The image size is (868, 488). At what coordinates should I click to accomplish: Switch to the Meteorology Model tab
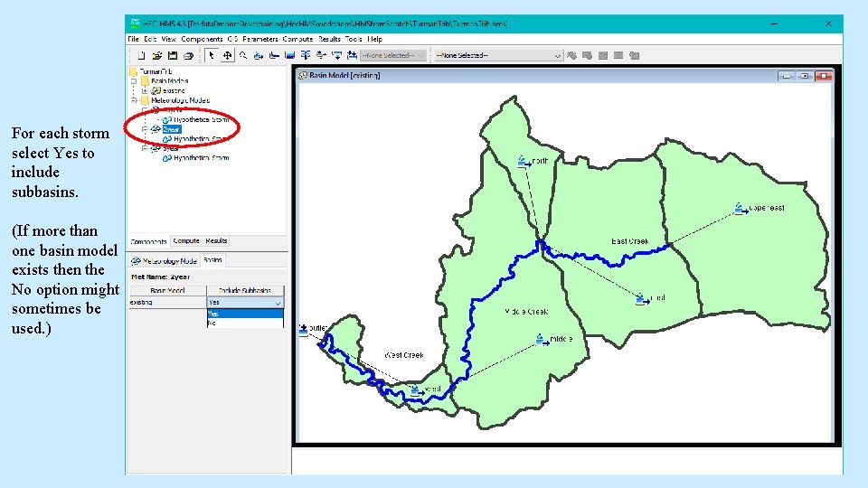tap(164, 260)
